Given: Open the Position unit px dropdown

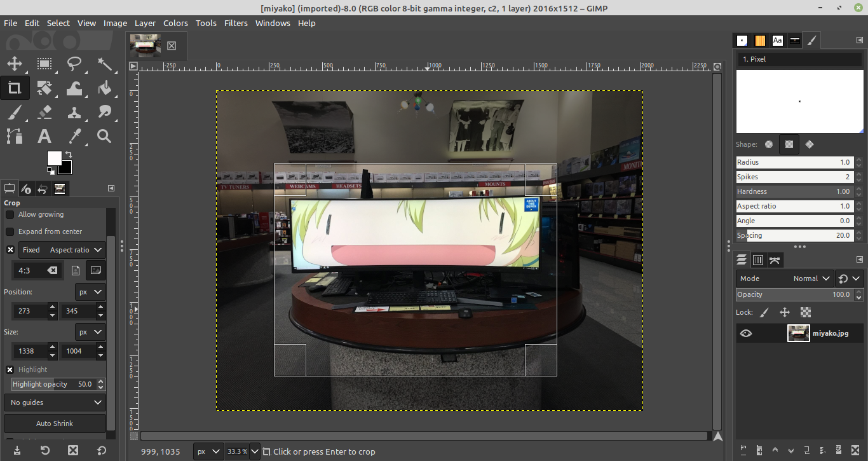Looking at the screenshot, I should (x=90, y=292).
